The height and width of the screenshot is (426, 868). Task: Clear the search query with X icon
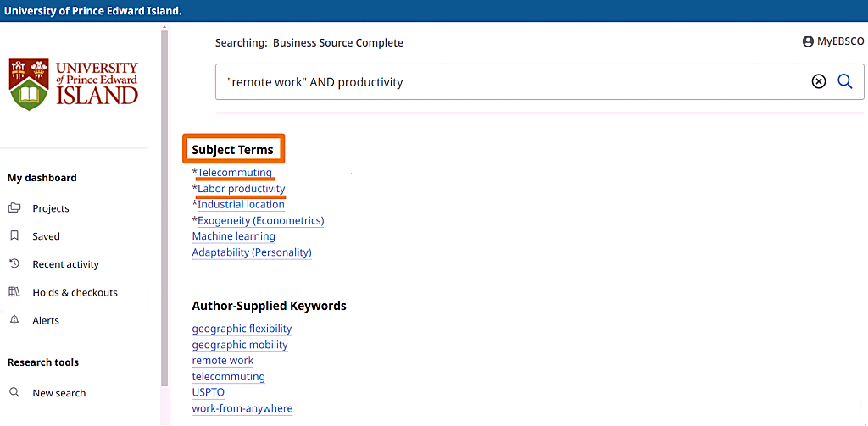tap(818, 81)
